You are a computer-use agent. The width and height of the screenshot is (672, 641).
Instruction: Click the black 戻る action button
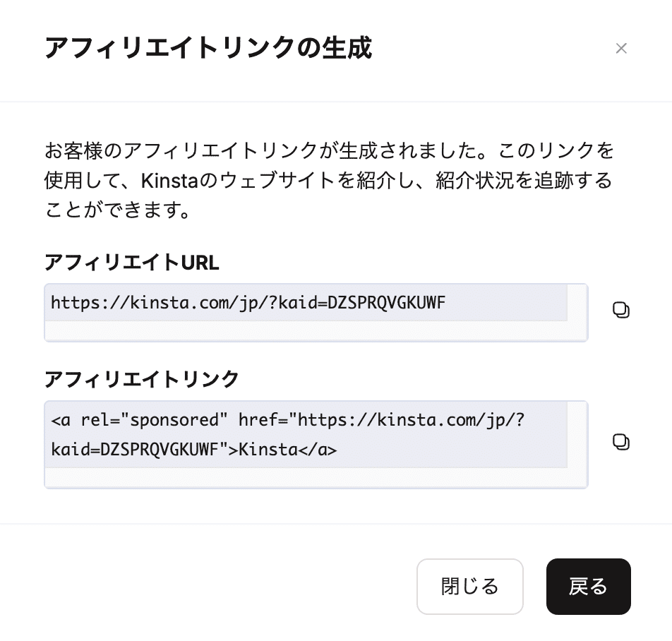click(x=588, y=587)
